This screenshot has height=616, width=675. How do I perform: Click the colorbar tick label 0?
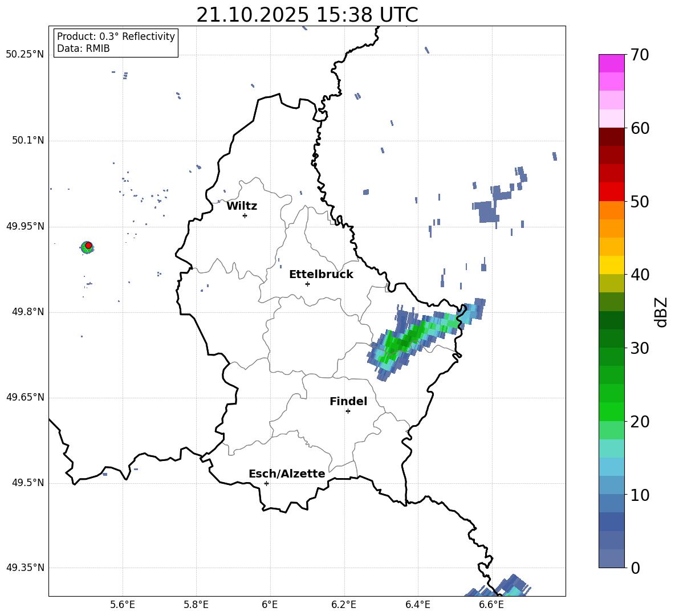[635, 568]
